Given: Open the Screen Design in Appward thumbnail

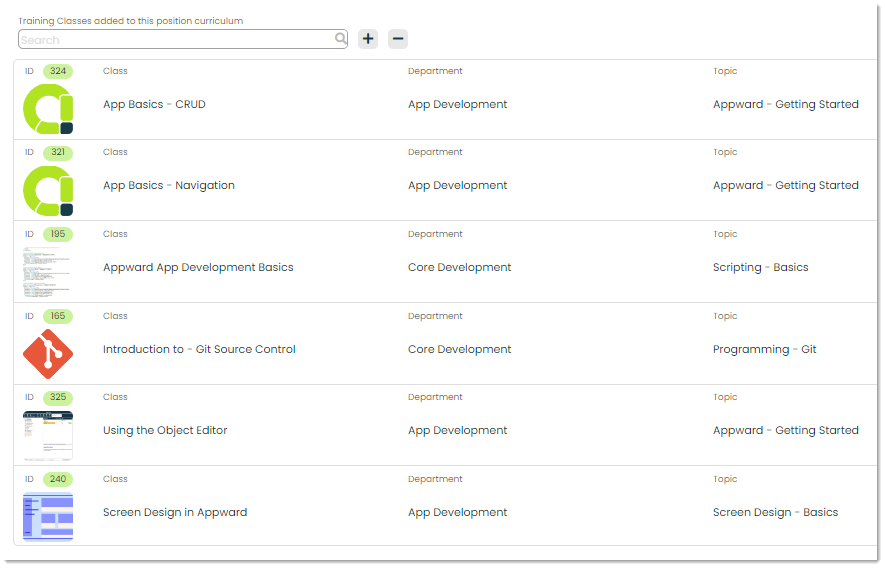Looking at the screenshot, I should click(48, 517).
